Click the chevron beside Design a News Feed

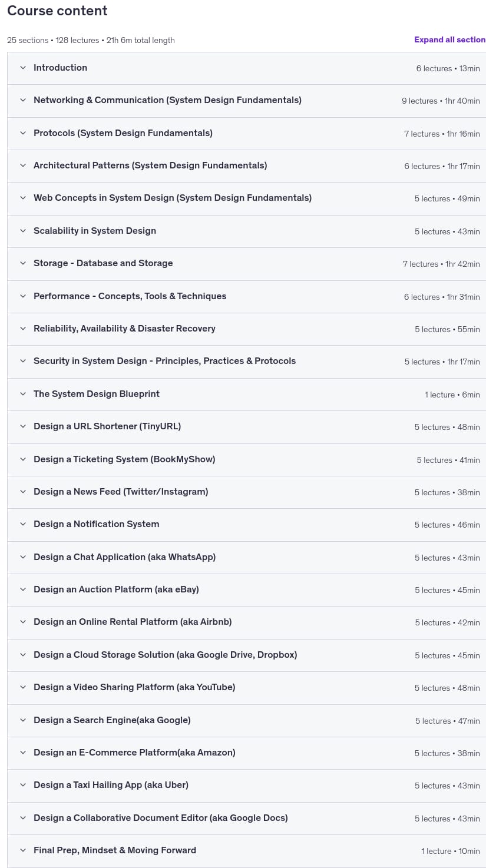click(x=23, y=492)
